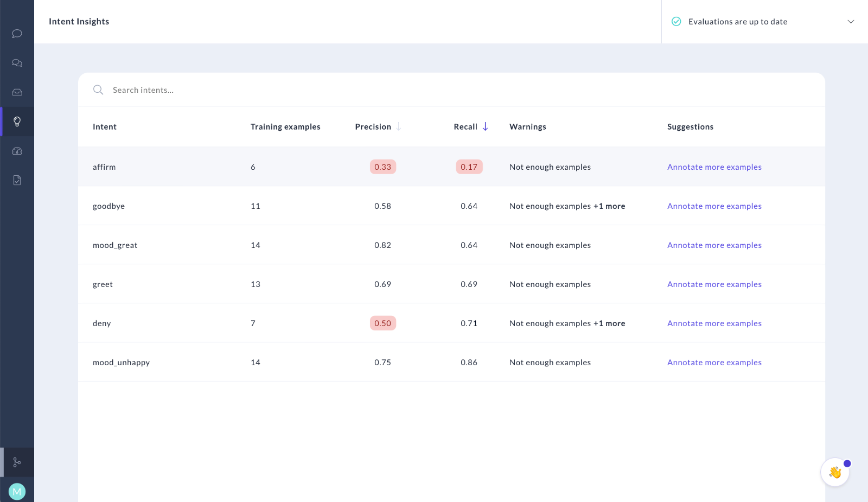Image resolution: width=868 pixels, height=502 pixels.
Task: Click the red 0.33 precision badge for affirm
Action: (382, 167)
